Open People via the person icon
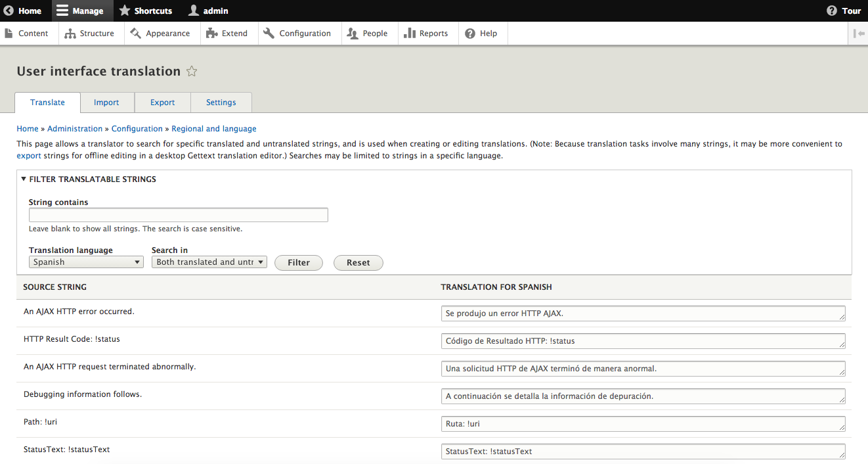 click(x=353, y=34)
